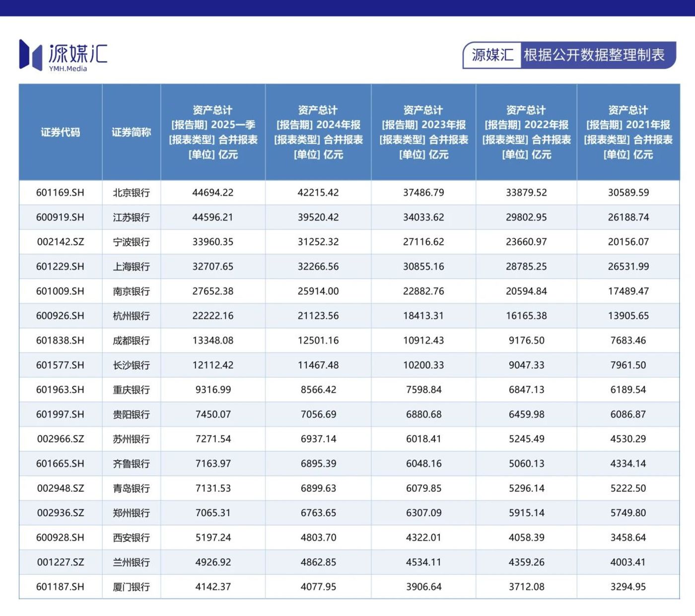Select value 5060.13 in 齐鲁银行 row
Screen dimensions: 695x616
(526, 464)
